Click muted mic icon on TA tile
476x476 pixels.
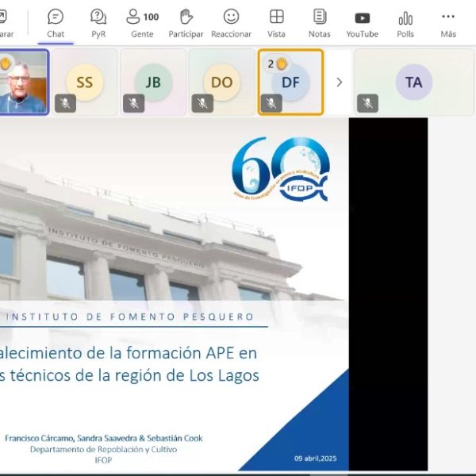pyautogui.click(x=367, y=103)
